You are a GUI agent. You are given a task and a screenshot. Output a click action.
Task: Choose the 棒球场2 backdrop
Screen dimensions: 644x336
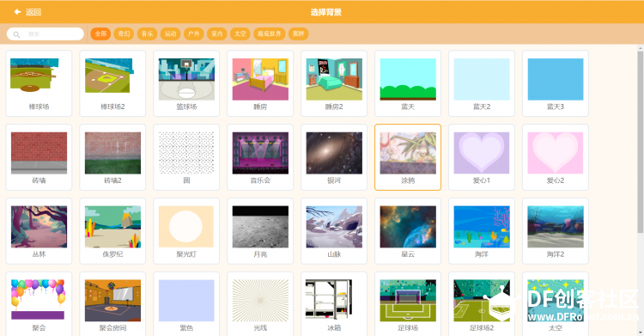(x=112, y=83)
